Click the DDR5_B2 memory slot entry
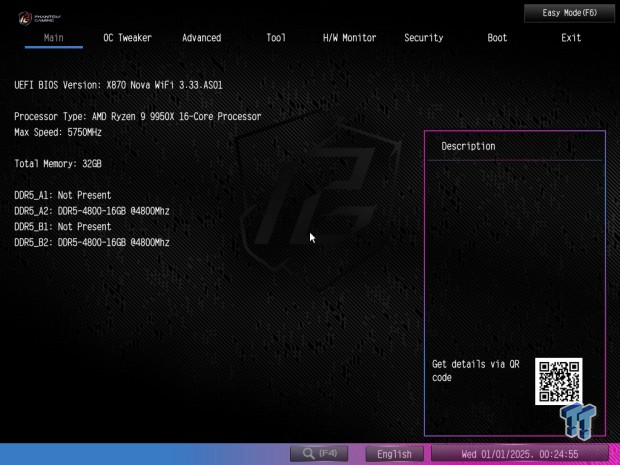Screen dimensions: 620x465 coord(92,242)
